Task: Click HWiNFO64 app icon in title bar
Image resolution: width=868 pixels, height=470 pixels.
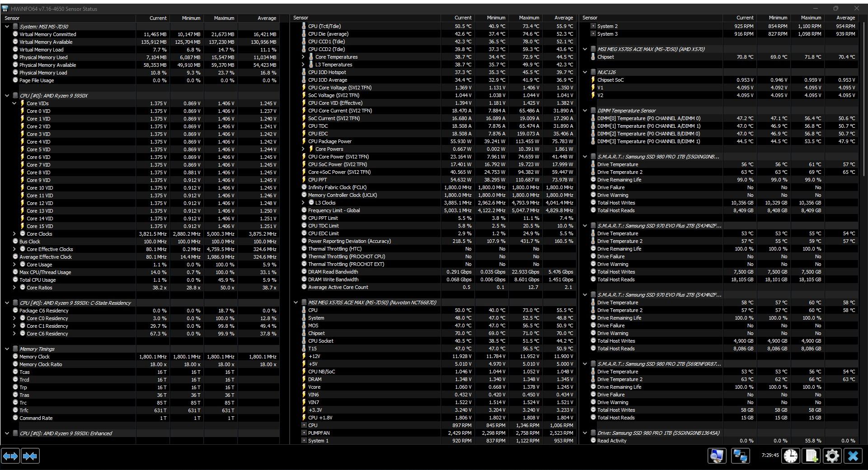Action: tap(5, 9)
